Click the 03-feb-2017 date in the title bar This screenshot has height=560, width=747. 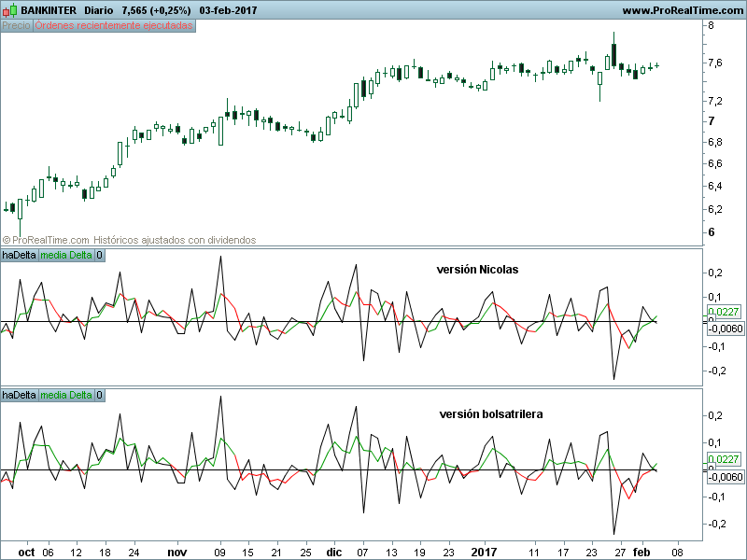[x=228, y=10]
